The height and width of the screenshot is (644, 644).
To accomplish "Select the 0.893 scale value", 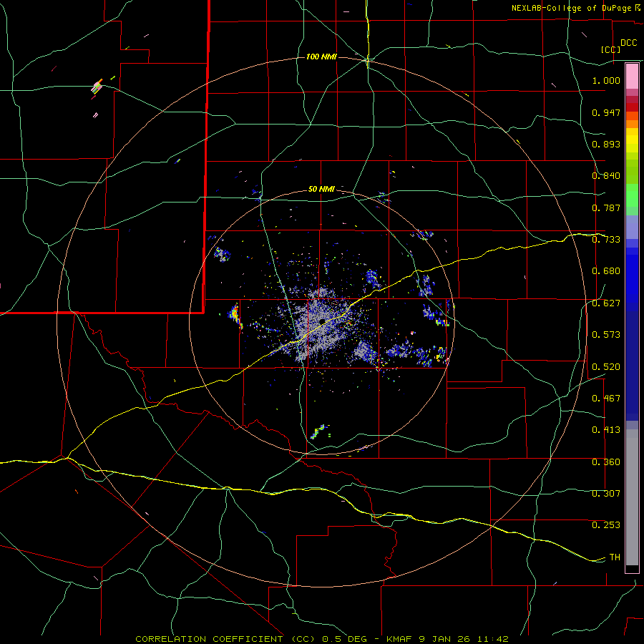I will [x=606, y=144].
